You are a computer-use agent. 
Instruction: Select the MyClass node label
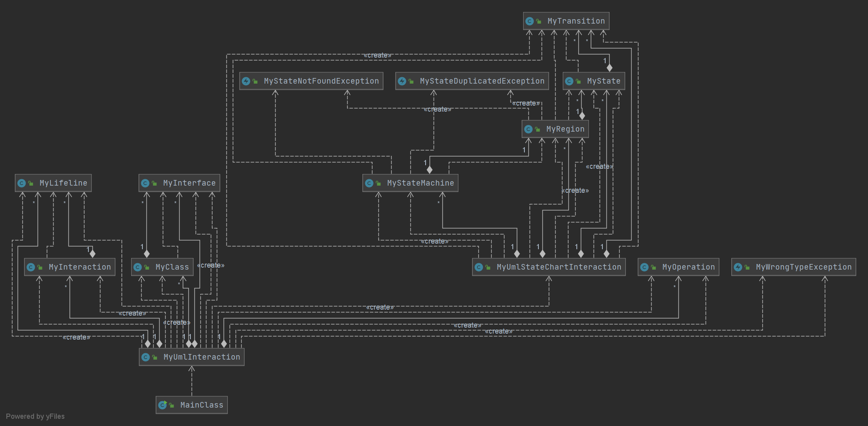point(172,267)
